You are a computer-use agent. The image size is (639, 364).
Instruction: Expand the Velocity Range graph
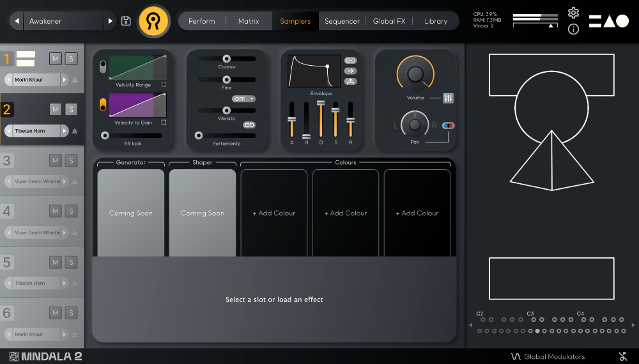164,84
